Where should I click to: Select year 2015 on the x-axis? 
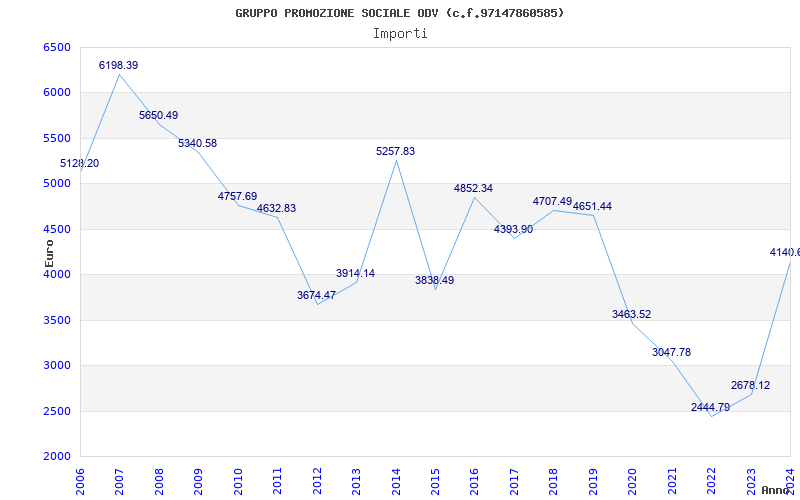tap(435, 482)
